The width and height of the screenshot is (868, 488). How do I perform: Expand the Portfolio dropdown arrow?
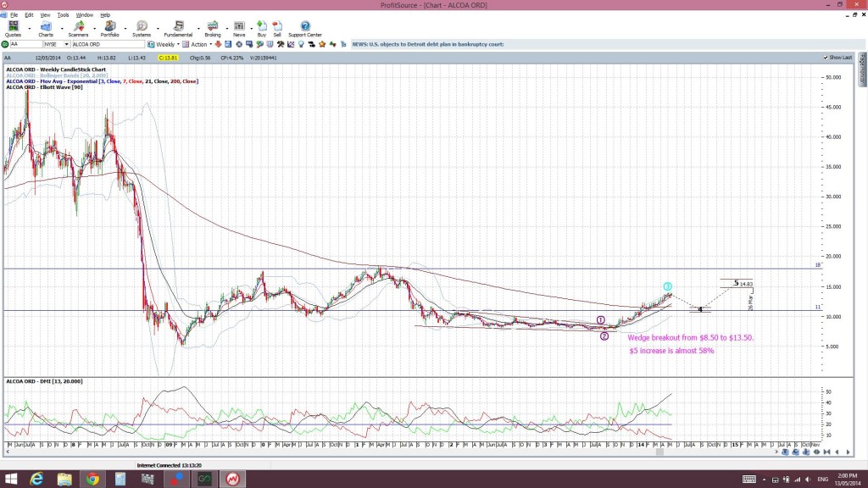tap(125, 28)
